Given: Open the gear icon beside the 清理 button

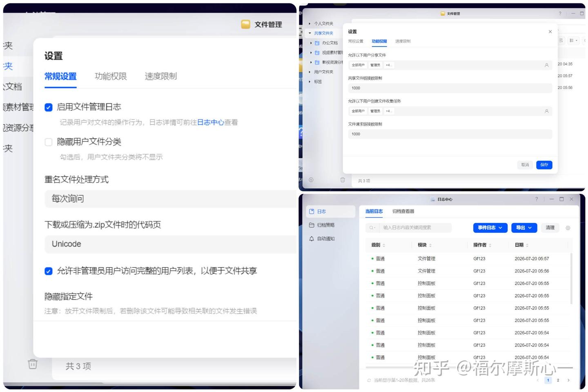Looking at the screenshot, I should point(568,228).
